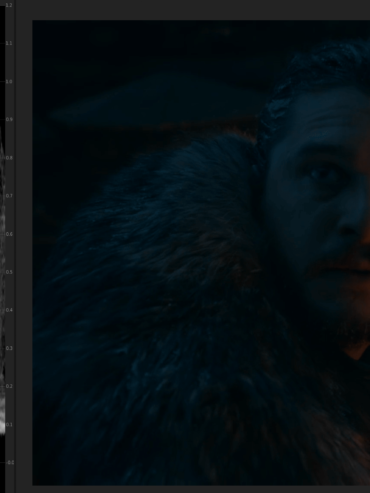Click the 0.8 scope scale label
370x493 pixels.
click(9, 158)
